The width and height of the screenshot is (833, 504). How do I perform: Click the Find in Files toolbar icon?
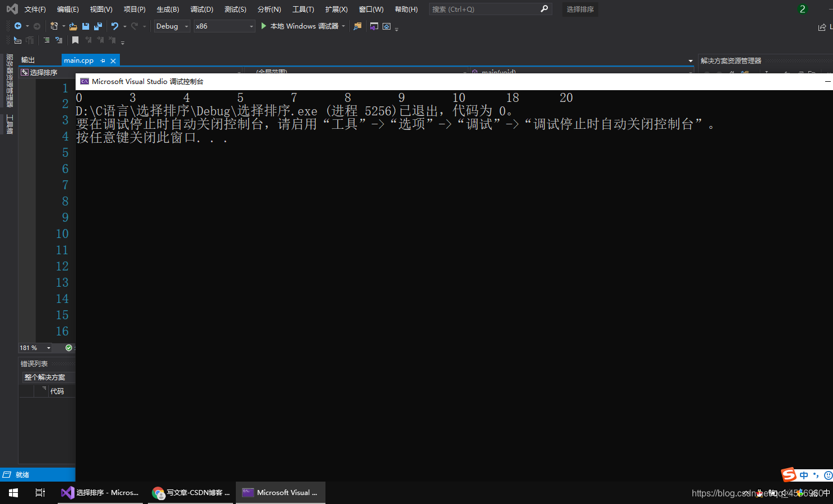tap(357, 26)
